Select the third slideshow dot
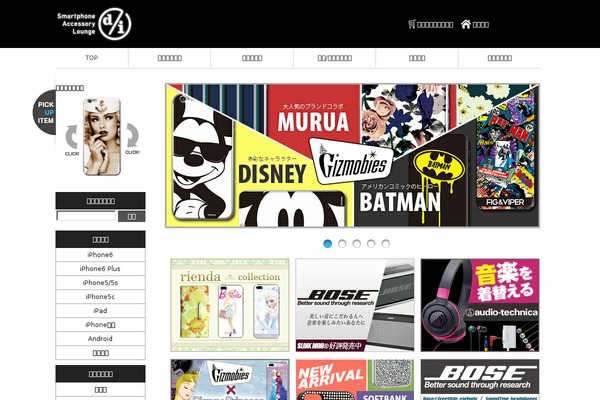The height and width of the screenshot is (400, 600). click(357, 243)
